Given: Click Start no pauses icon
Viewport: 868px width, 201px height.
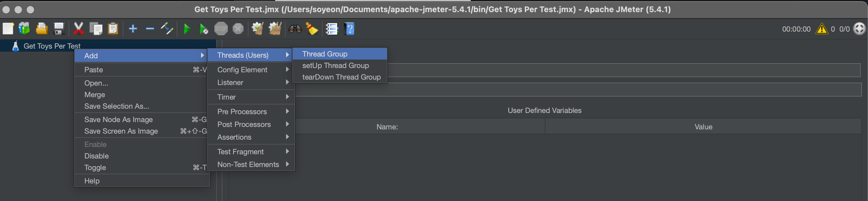Looking at the screenshot, I should point(203,29).
